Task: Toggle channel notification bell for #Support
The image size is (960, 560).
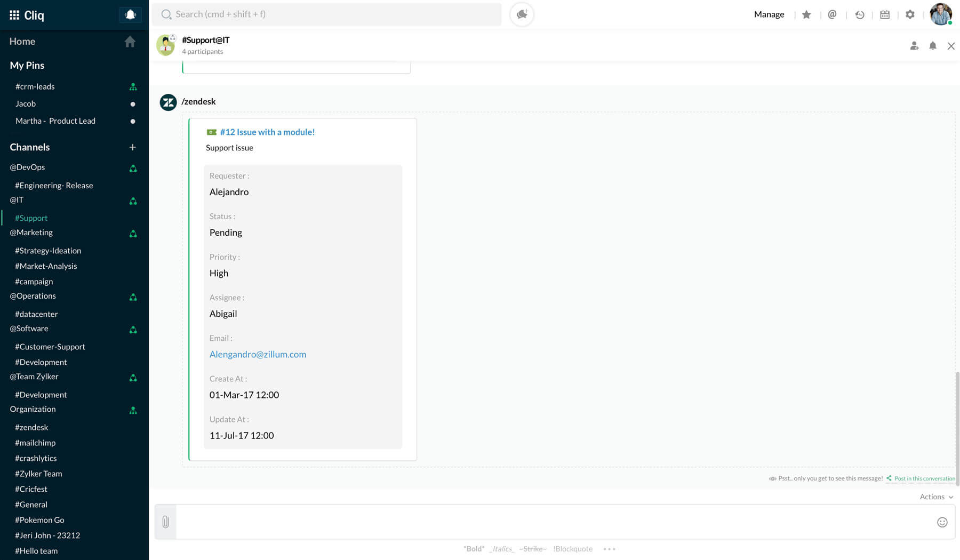Action: click(x=932, y=46)
